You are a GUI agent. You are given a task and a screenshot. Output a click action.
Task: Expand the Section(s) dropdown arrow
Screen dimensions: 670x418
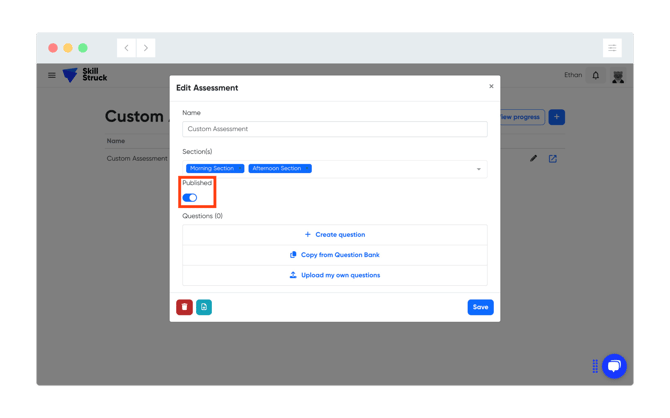[x=479, y=169]
